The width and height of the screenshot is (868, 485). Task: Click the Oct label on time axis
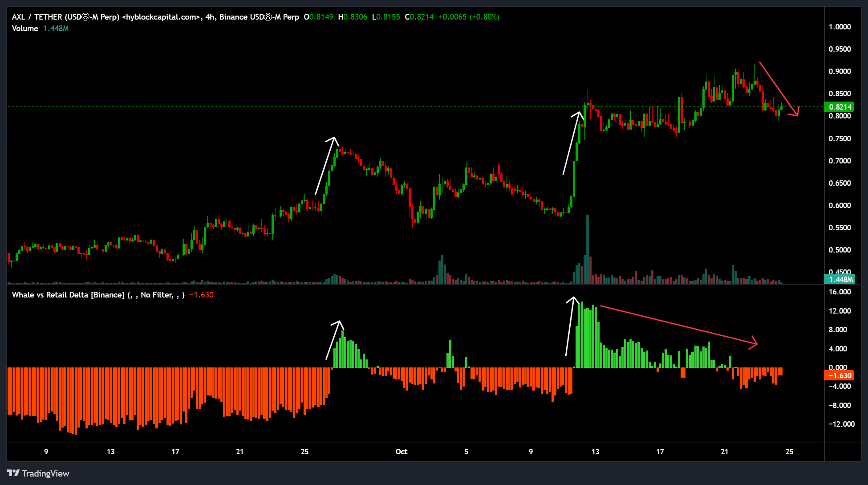[402, 452]
